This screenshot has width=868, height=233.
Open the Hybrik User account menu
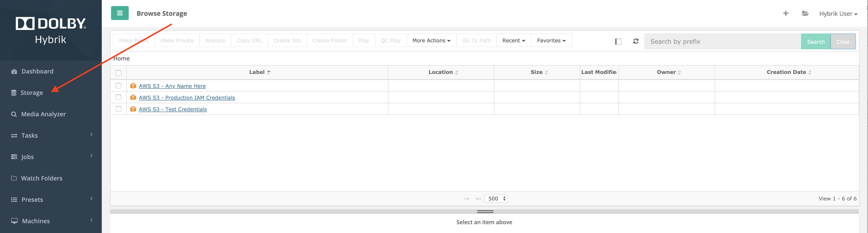(838, 13)
